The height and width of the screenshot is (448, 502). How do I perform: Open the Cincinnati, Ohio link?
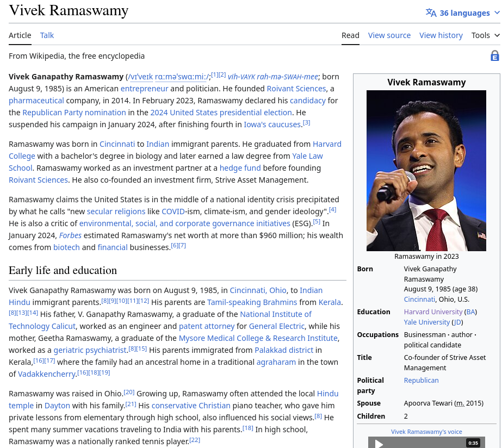point(258,290)
